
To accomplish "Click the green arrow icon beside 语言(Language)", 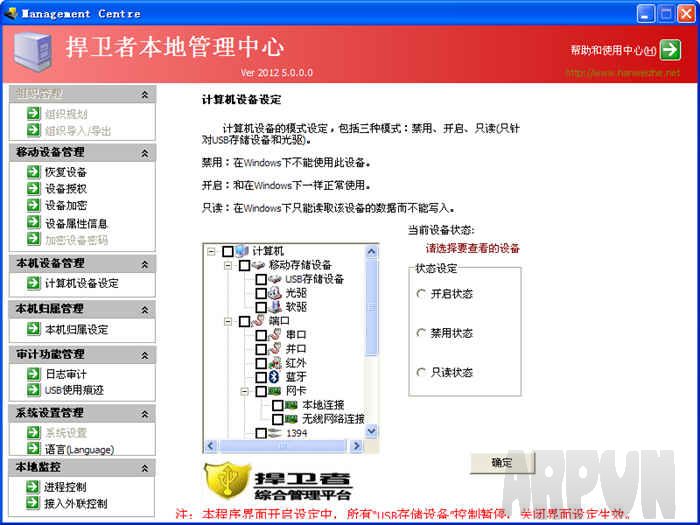I will point(33,448).
